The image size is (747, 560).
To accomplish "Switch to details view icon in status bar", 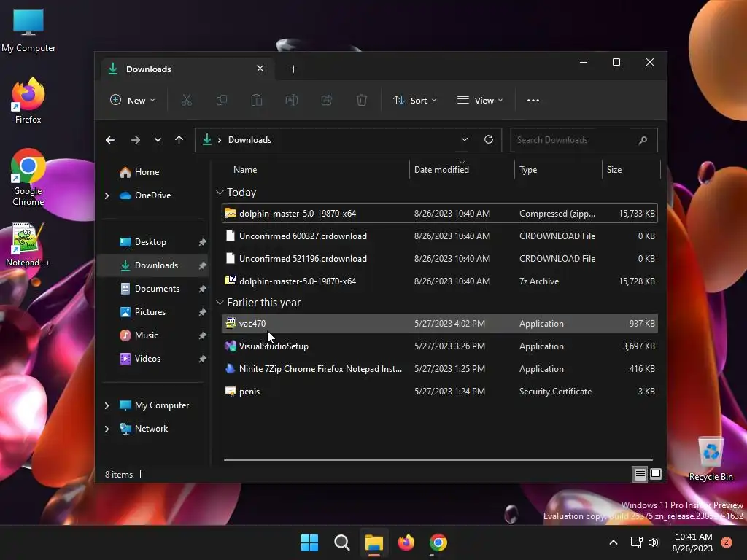I will point(640,474).
